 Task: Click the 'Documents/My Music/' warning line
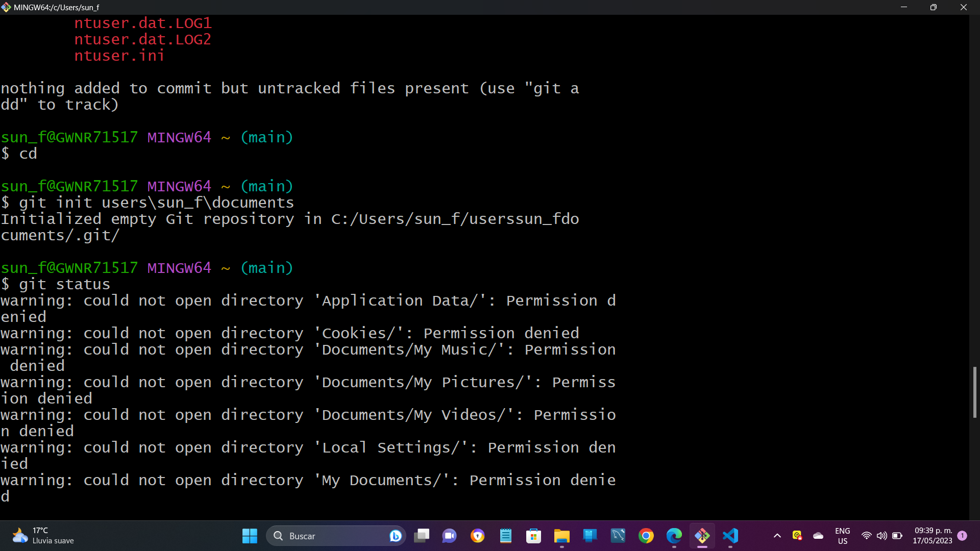tap(308, 358)
